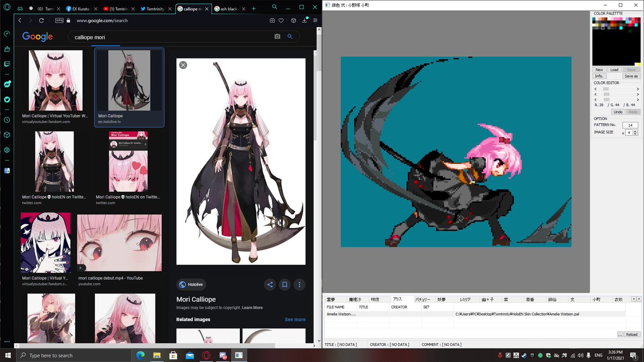Select the 小町 character tab
The height and width of the screenshot is (362, 644).
point(596,299)
